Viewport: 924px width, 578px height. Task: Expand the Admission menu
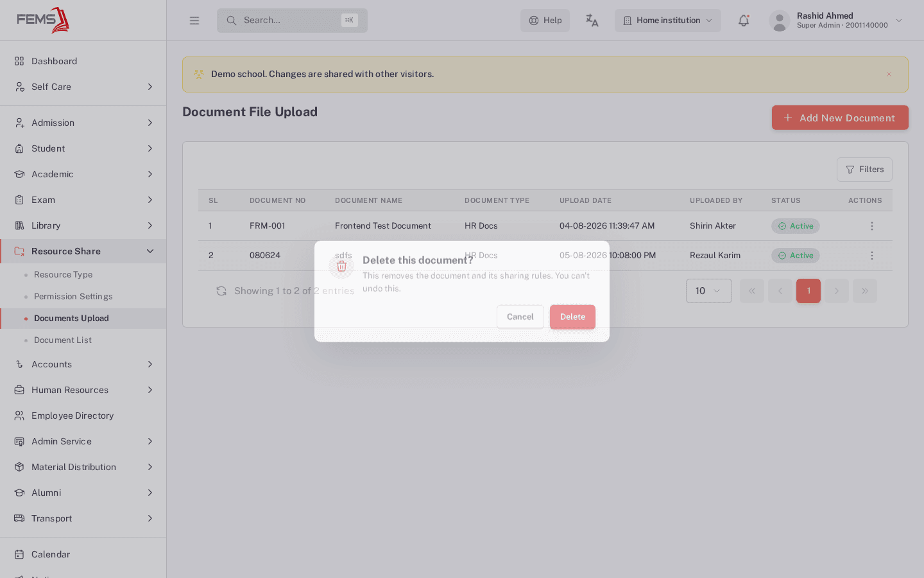(83, 123)
